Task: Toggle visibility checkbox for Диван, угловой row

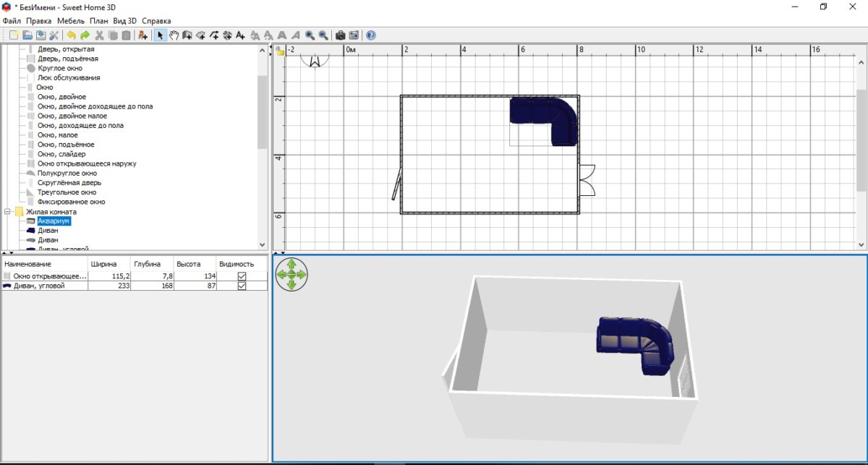Action: coord(242,286)
